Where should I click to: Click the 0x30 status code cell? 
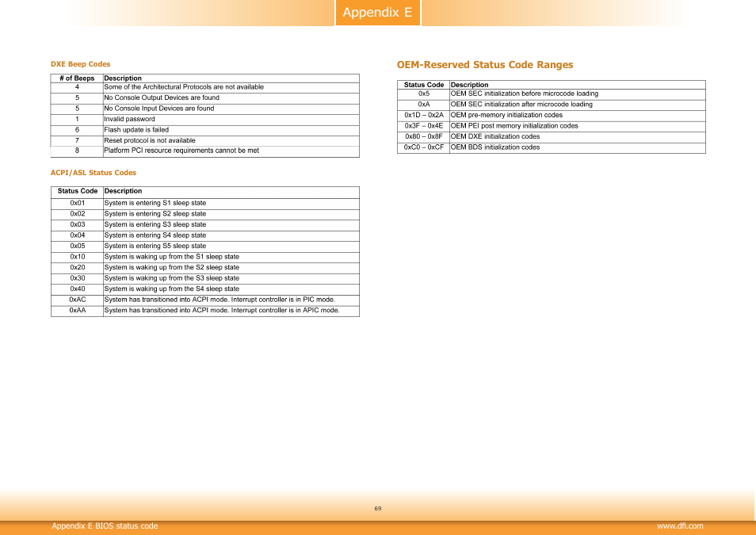77,278
